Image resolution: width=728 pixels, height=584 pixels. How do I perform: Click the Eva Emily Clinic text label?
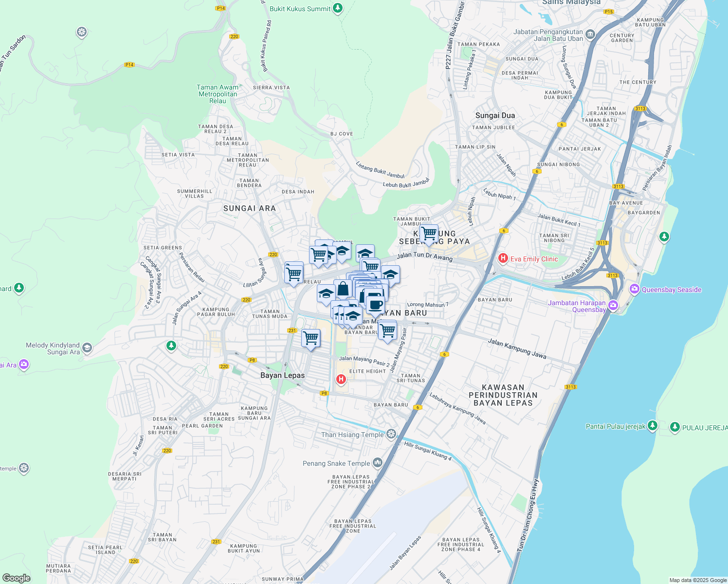tap(534, 259)
